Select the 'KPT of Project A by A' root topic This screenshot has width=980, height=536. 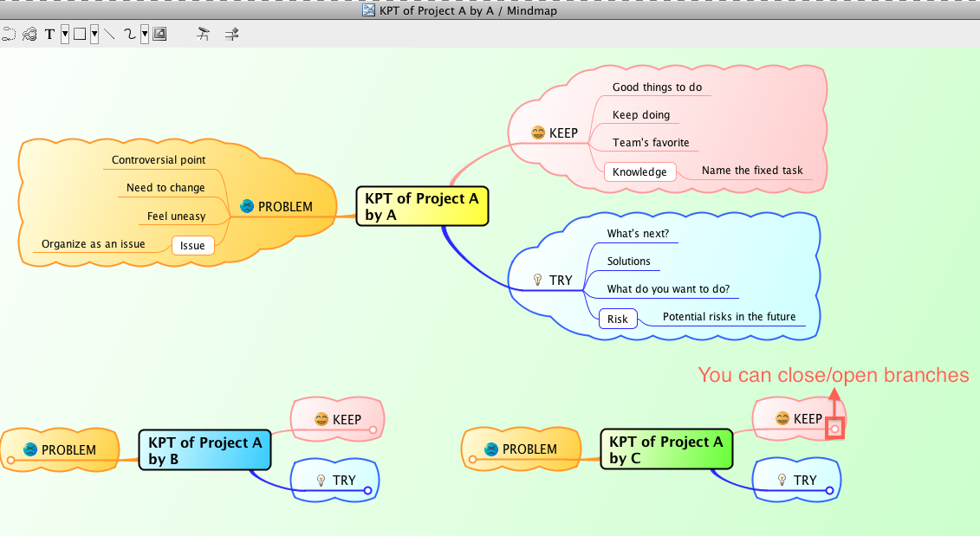(x=422, y=206)
